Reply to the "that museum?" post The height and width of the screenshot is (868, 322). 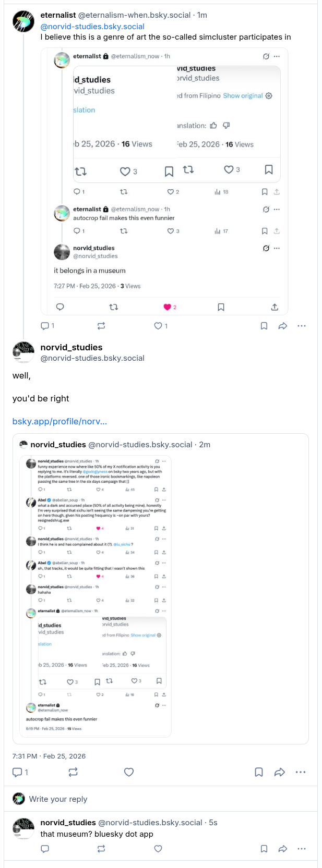45,849
